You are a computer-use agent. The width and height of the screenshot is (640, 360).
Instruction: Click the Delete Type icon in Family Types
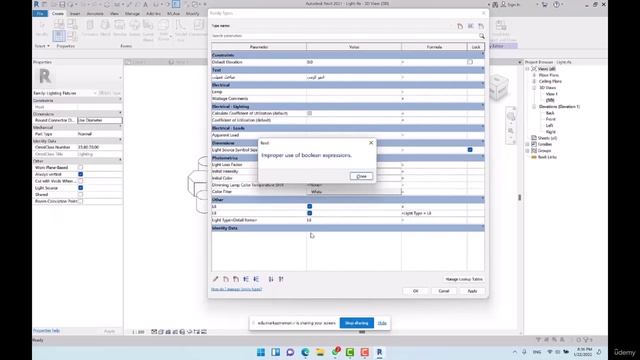[481, 26]
